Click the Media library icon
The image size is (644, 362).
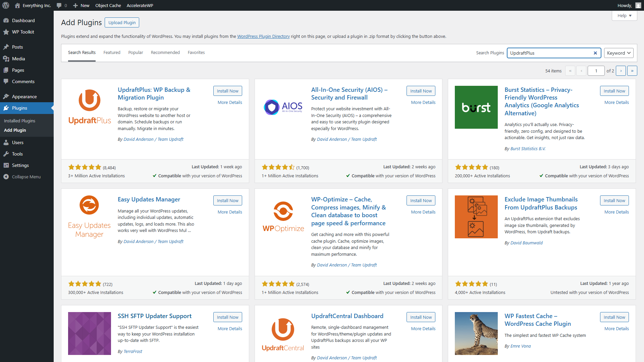pos(6,59)
